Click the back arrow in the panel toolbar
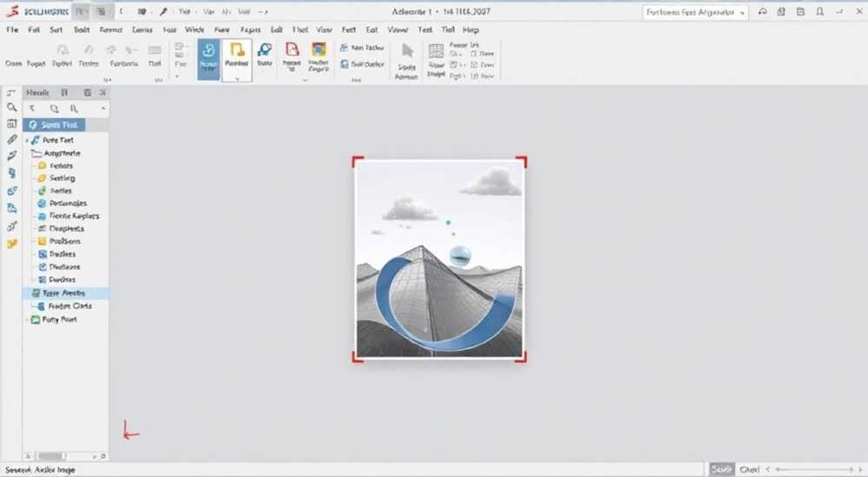Screen dimensions: 868x477 click(32, 108)
